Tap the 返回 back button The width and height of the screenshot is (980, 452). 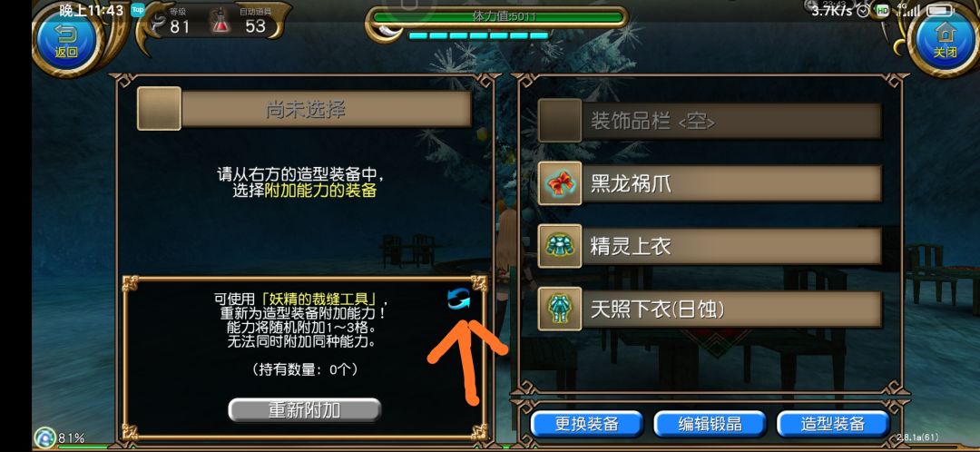point(65,39)
